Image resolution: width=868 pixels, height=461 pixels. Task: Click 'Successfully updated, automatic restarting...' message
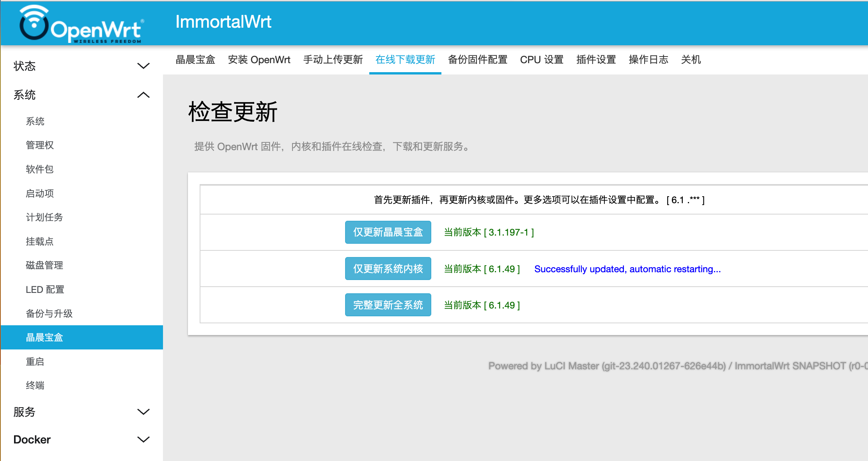(627, 269)
